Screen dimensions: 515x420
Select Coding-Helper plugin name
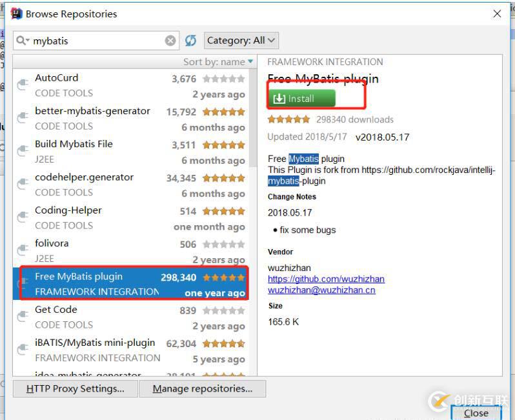click(68, 210)
